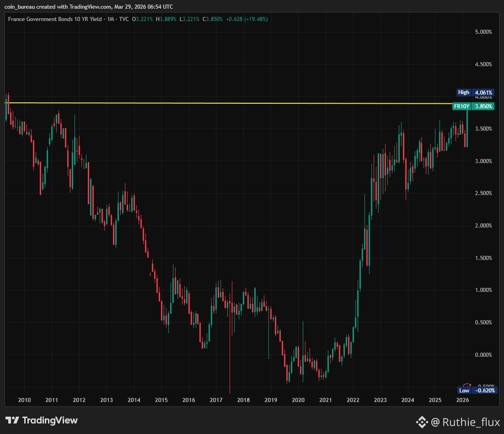This screenshot has width=504, height=434.
Task: Click the TradingView logo icon
Action: tap(12, 420)
